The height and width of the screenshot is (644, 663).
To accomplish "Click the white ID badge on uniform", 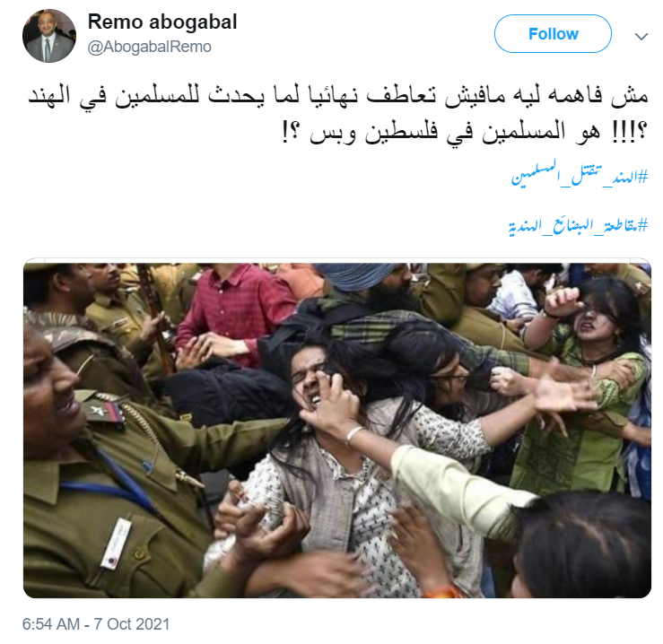I will click(117, 544).
